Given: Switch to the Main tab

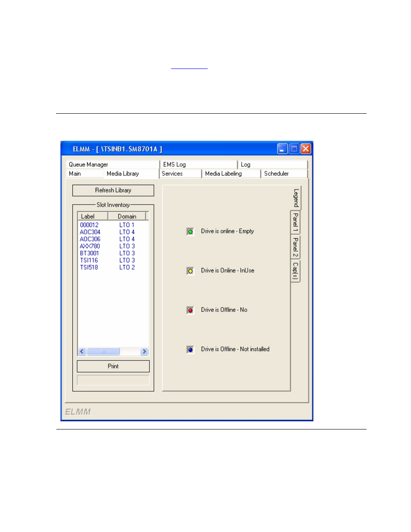Looking at the screenshot, I should click(85, 174).
